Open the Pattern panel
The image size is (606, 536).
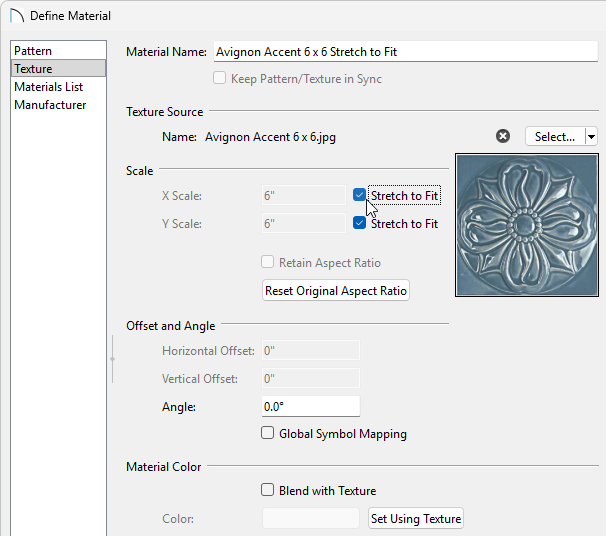[58, 51]
